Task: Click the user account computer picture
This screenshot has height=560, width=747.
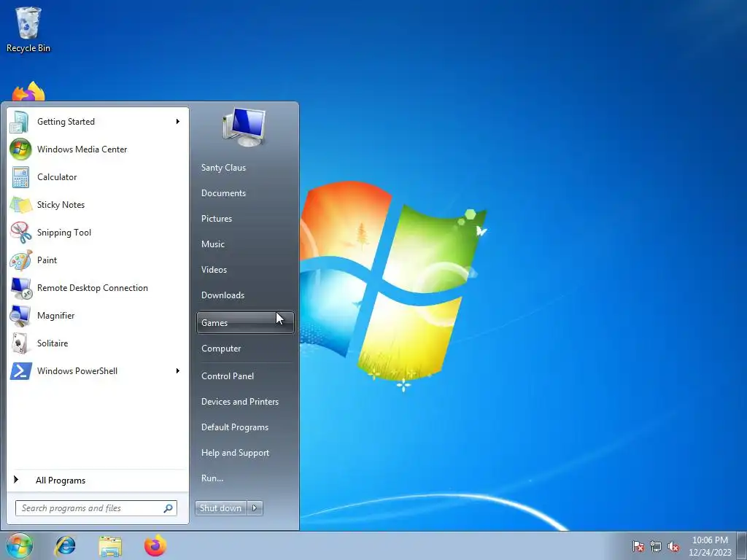Action: [x=244, y=127]
